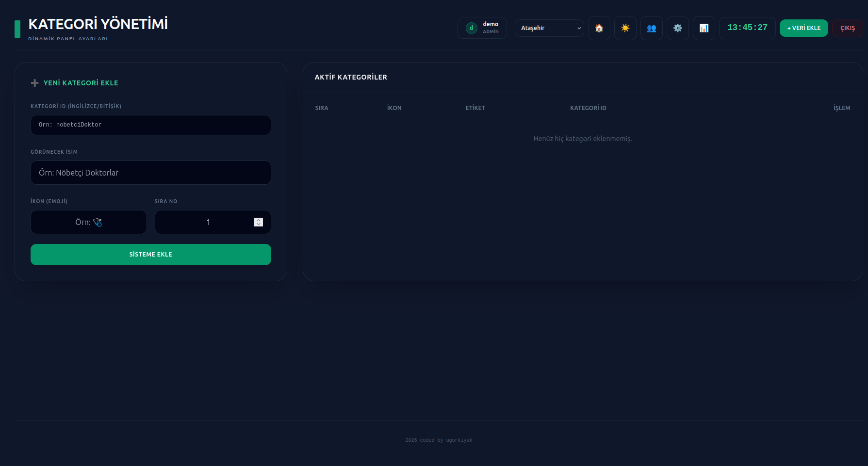Viewport: 868px width, 466px height.
Task: Click the ÇIKIŞ logout button
Action: coord(847,28)
